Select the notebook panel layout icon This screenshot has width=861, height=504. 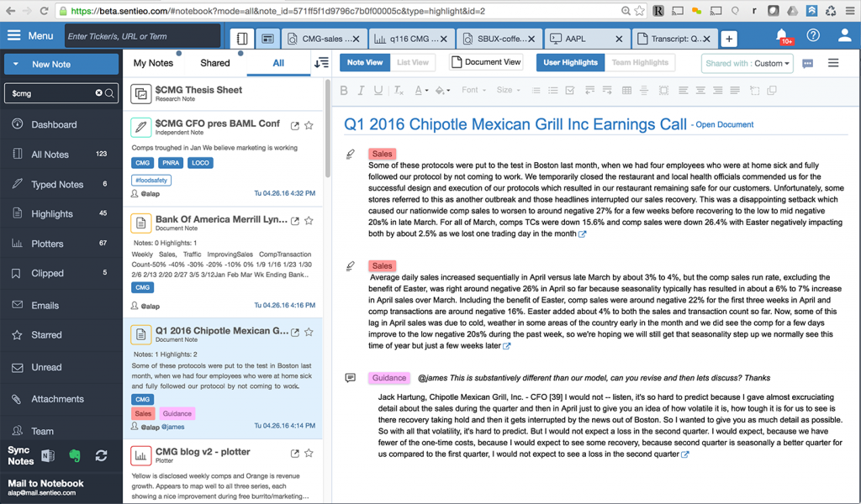(x=242, y=39)
